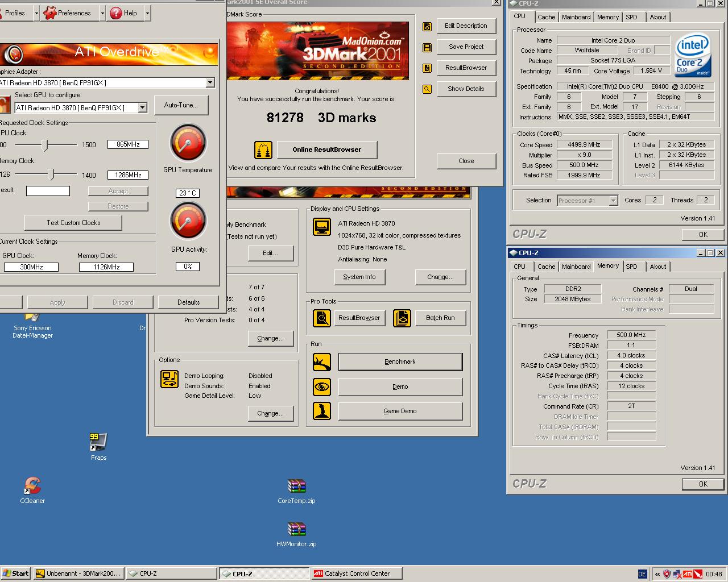Open the Start menu
Image resolution: width=728 pixels, height=582 pixels.
(x=15, y=573)
